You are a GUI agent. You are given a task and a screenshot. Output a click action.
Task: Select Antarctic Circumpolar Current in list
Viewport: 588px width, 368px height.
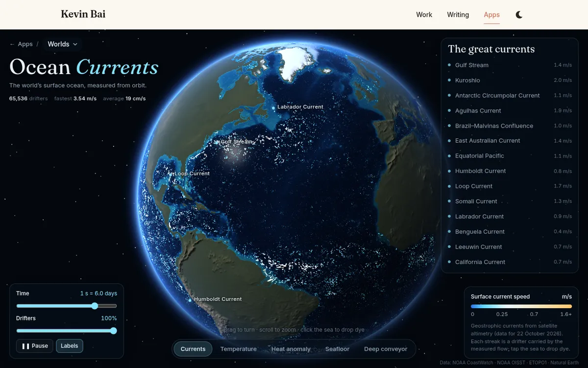click(x=510, y=95)
